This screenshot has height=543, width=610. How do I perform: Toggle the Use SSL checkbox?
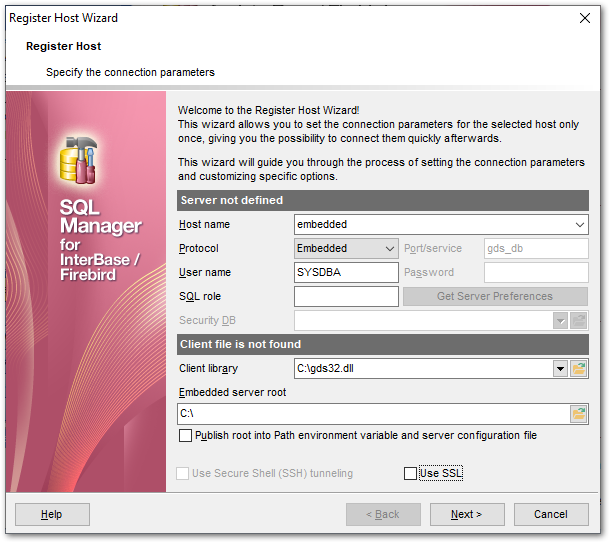click(410, 473)
